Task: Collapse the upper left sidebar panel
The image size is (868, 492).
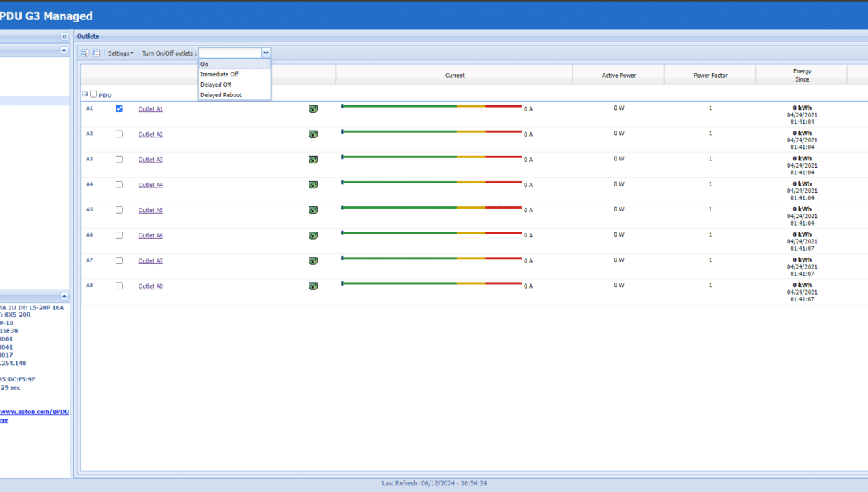Action: (64, 50)
